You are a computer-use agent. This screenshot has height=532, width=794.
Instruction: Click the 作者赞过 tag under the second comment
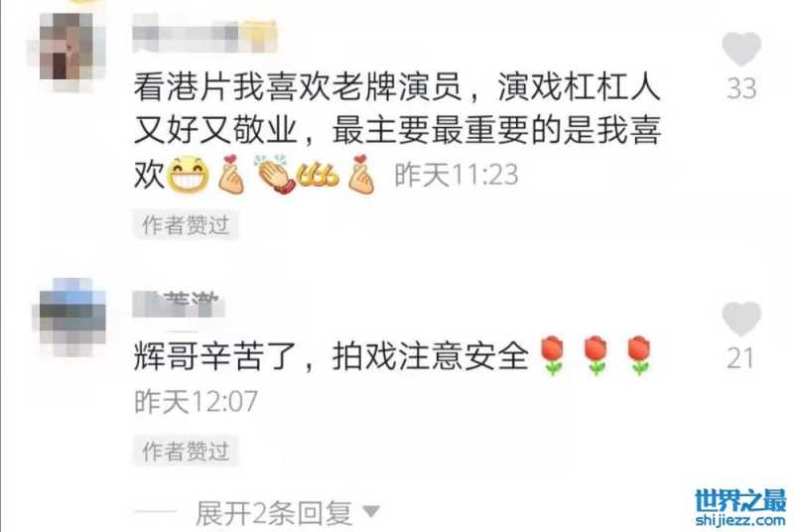point(186,451)
